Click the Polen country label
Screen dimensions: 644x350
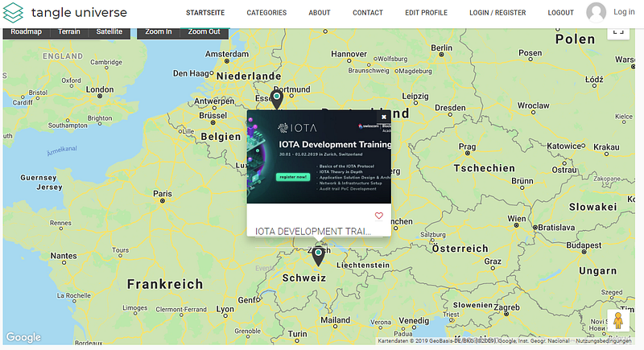tap(575, 39)
